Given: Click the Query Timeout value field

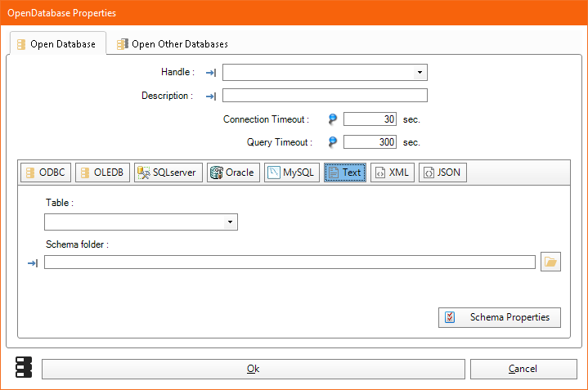Looking at the screenshot, I should tap(370, 142).
